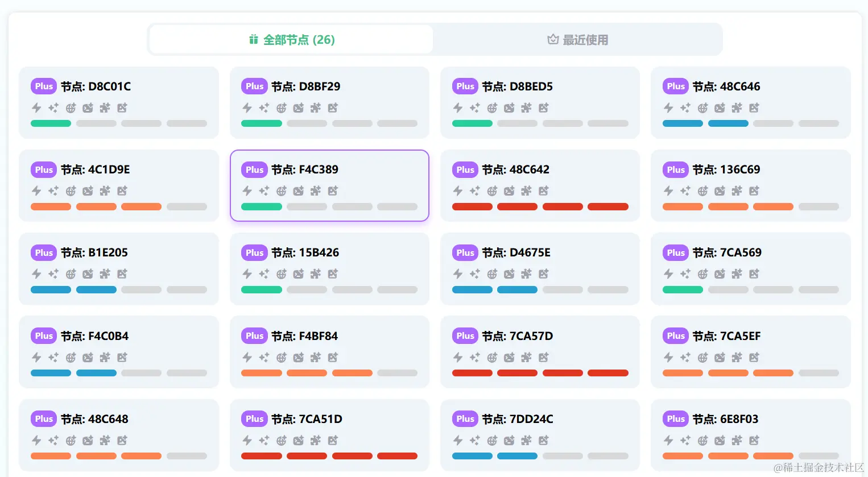Screen dimensions: 868x477
Task: Click the Plus badge on node 7DD24C
Action: 465,419
